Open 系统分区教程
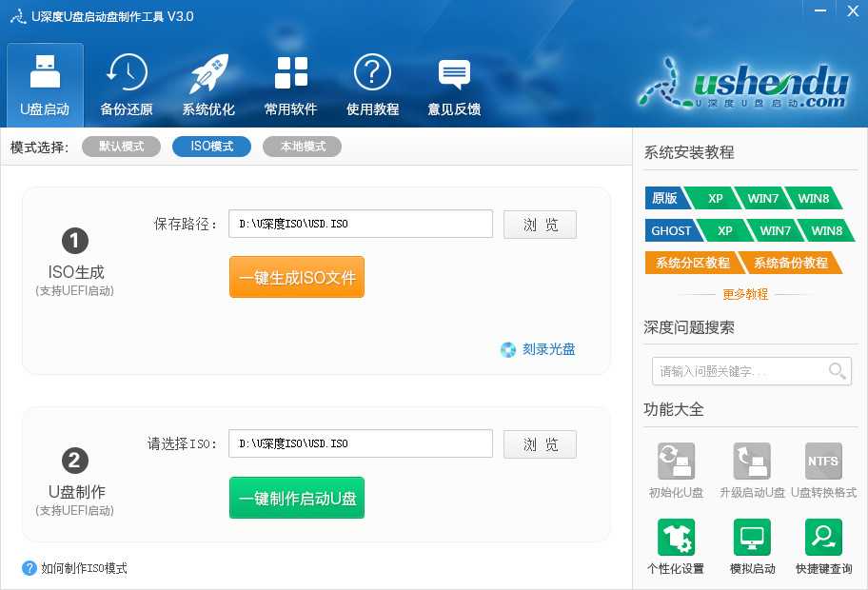Viewport: 868px width, 590px height. [x=693, y=263]
